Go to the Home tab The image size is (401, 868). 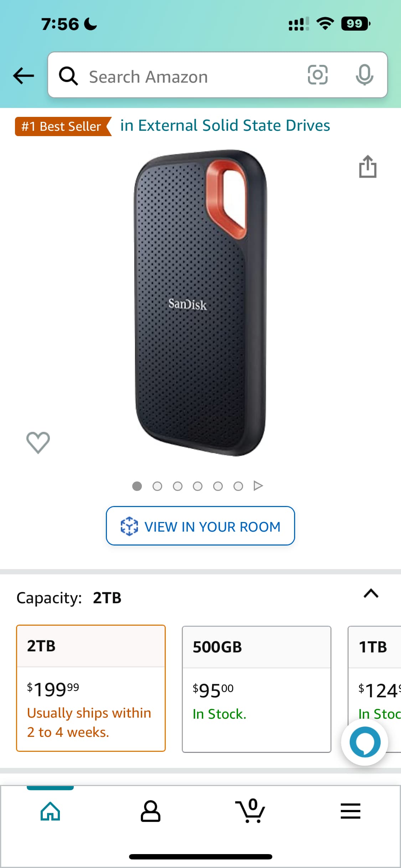50,811
